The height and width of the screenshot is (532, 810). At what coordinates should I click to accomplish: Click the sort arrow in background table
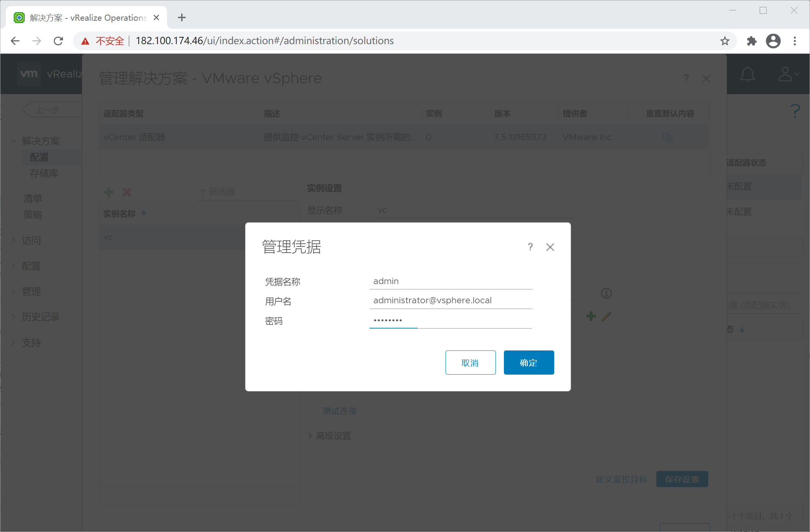742,329
